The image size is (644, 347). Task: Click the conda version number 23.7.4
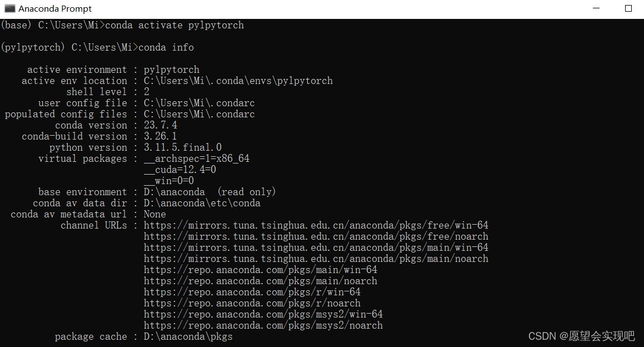(x=160, y=125)
